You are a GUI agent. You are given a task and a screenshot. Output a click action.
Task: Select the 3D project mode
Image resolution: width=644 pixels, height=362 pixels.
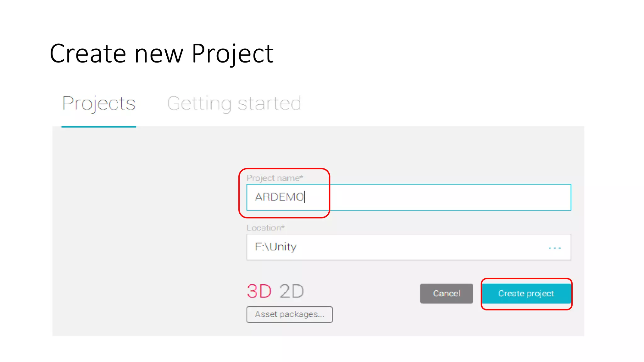[x=259, y=291]
